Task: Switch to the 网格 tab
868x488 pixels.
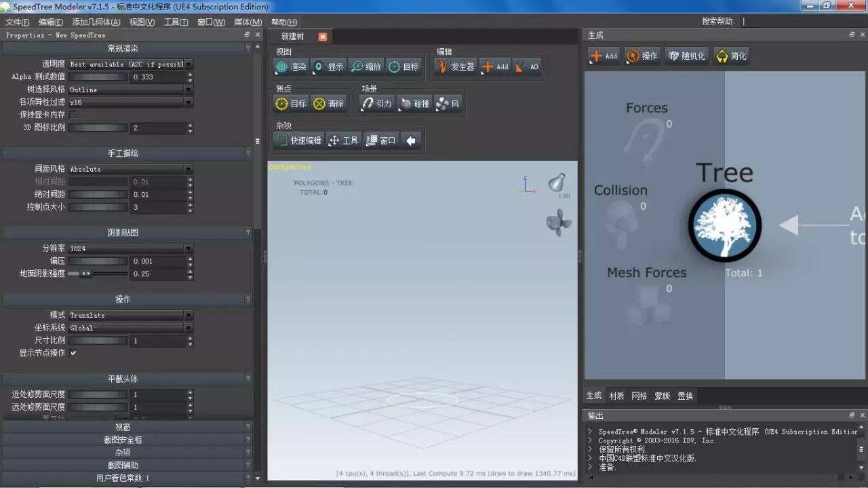Action: [639, 396]
